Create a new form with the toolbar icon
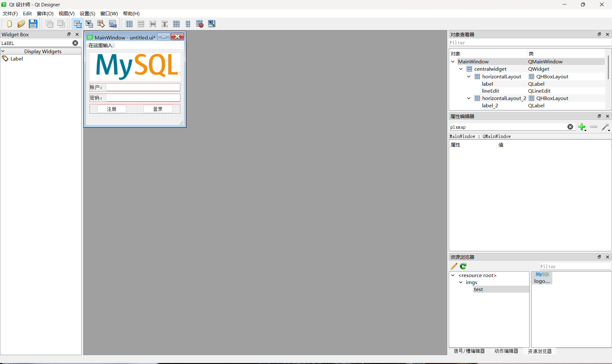The width and height of the screenshot is (612, 364). [x=9, y=24]
